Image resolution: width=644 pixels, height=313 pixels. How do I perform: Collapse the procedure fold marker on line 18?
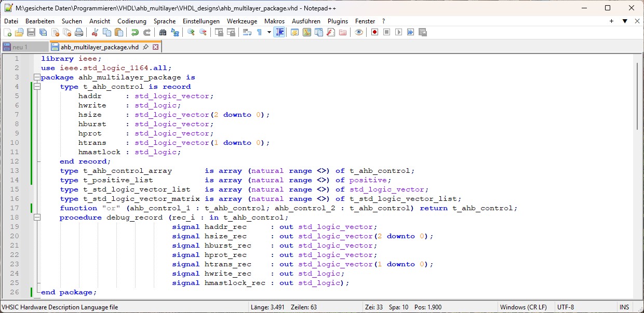coord(37,217)
